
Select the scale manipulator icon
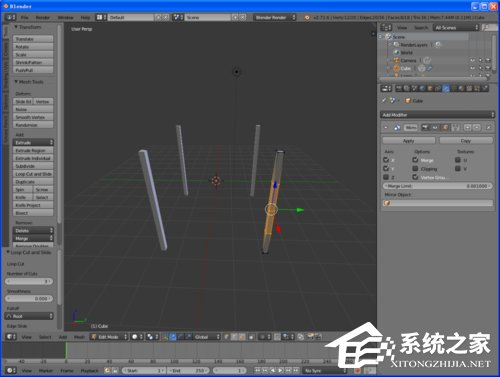click(188, 337)
